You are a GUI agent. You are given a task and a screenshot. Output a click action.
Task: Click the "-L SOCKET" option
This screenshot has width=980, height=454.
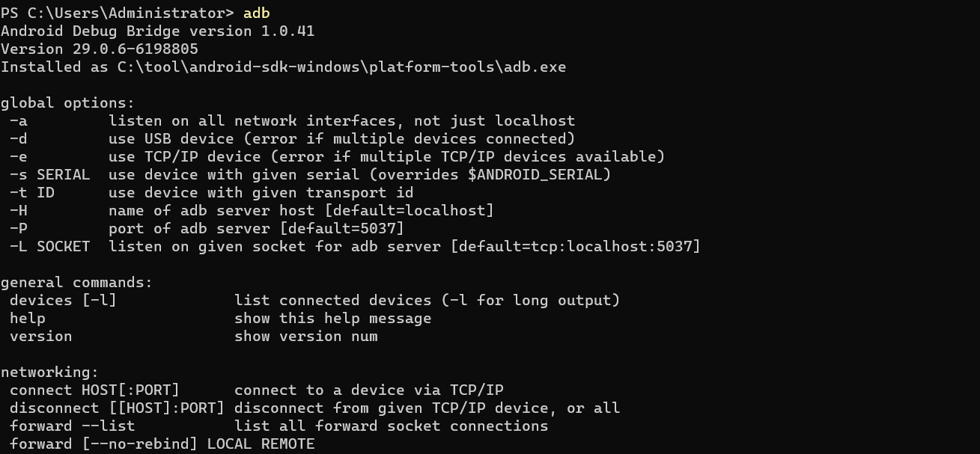(x=49, y=246)
